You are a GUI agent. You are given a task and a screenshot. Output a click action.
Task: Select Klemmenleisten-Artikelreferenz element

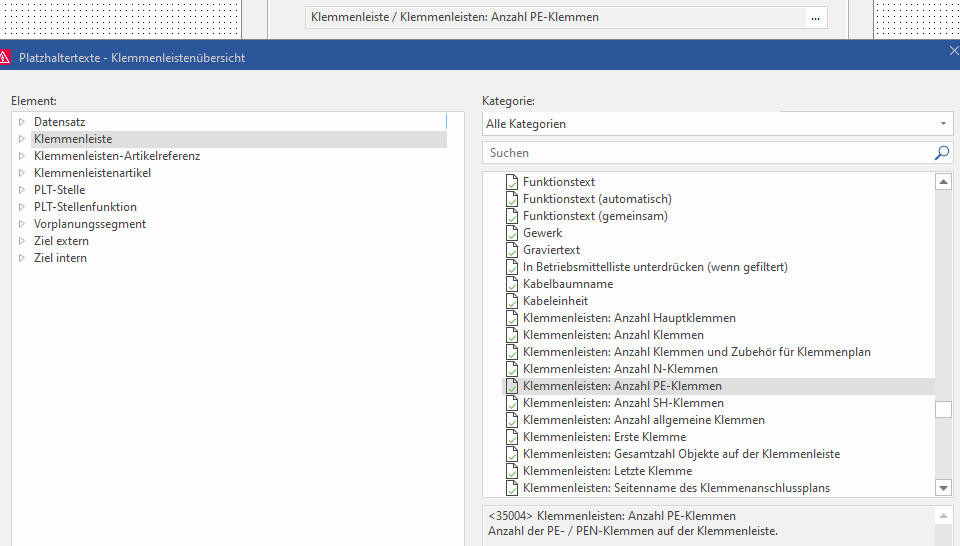point(117,156)
